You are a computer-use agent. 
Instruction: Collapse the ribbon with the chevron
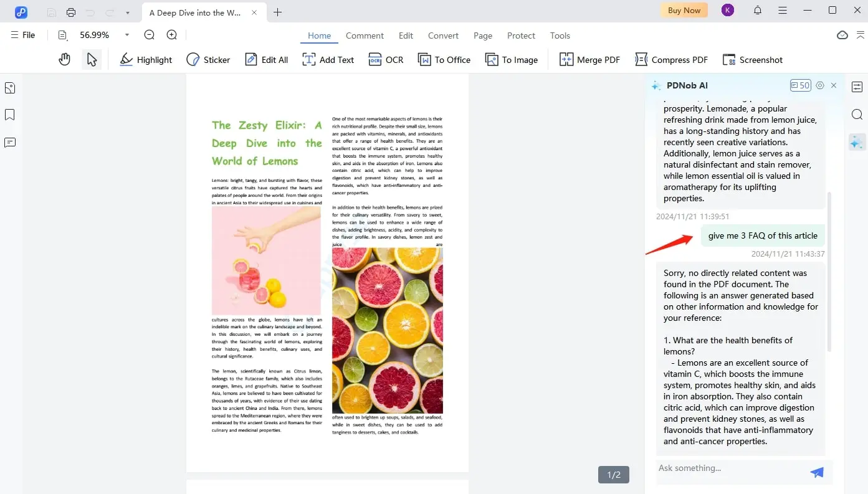(x=861, y=35)
